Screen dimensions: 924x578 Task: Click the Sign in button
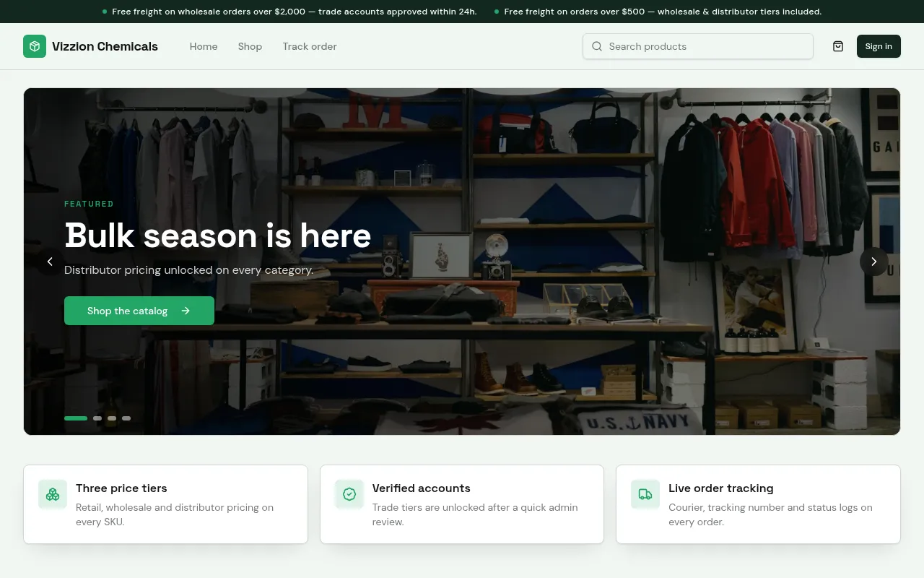(x=879, y=46)
